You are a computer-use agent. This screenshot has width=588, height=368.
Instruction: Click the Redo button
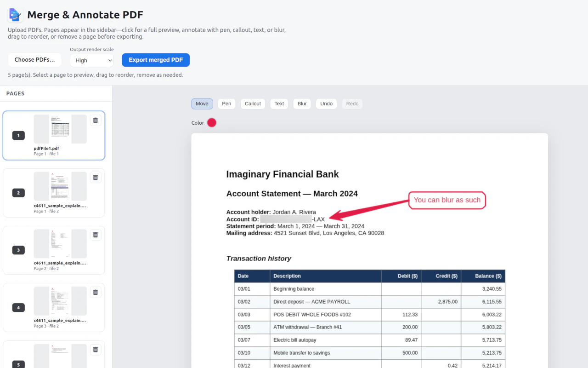pyautogui.click(x=352, y=103)
